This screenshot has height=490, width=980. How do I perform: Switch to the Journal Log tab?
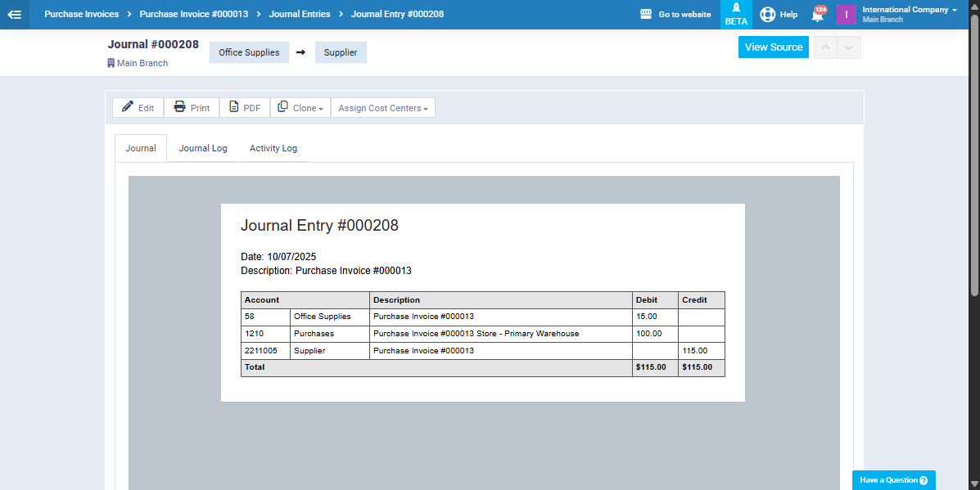pos(203,148)
